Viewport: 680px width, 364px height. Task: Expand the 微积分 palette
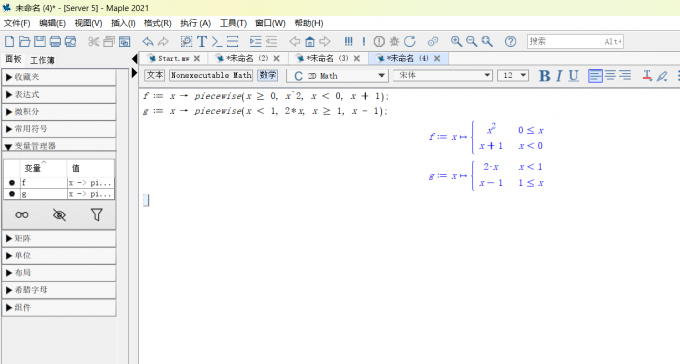coord(59,111)
